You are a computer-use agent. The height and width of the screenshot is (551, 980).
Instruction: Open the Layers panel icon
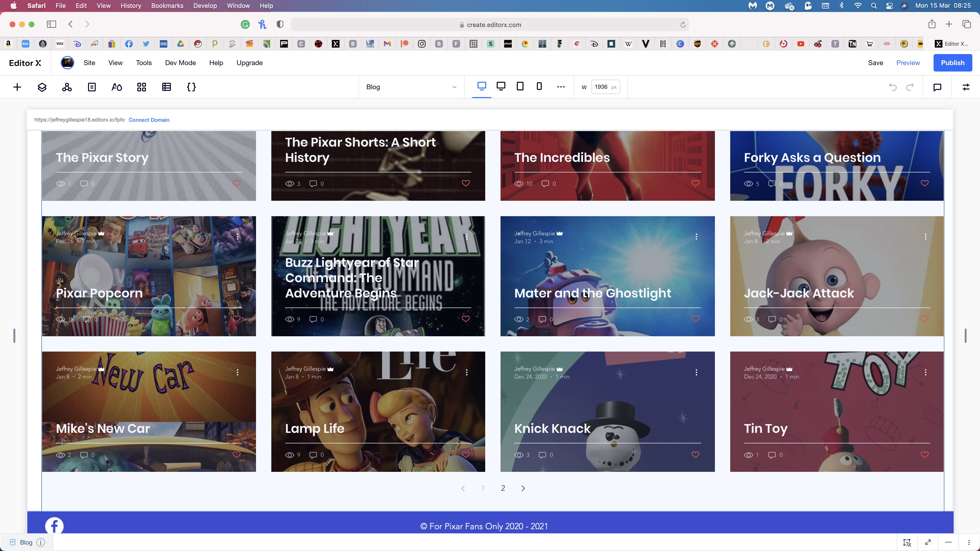pos(42,87)
